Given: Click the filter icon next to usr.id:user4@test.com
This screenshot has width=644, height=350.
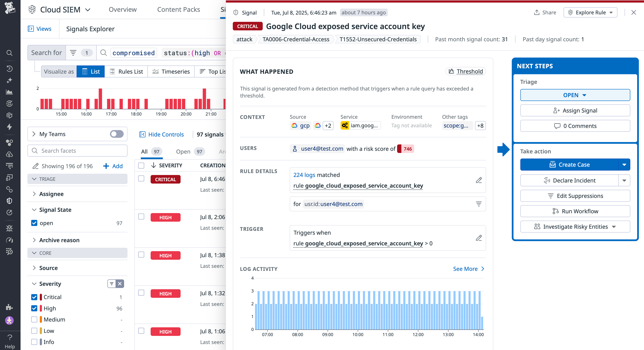Looking at the screenshot, I should 479,204.
